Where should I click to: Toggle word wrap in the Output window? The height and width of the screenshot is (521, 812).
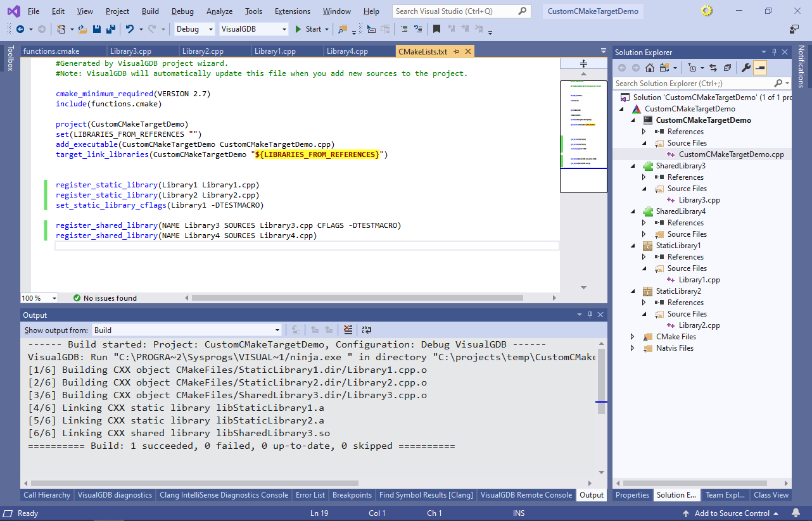[365, 330]
